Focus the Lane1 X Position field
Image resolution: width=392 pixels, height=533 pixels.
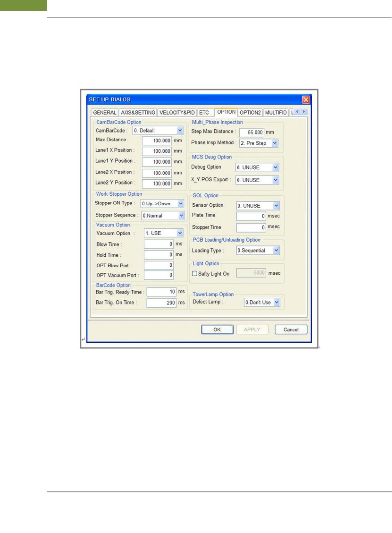[157, 151]
